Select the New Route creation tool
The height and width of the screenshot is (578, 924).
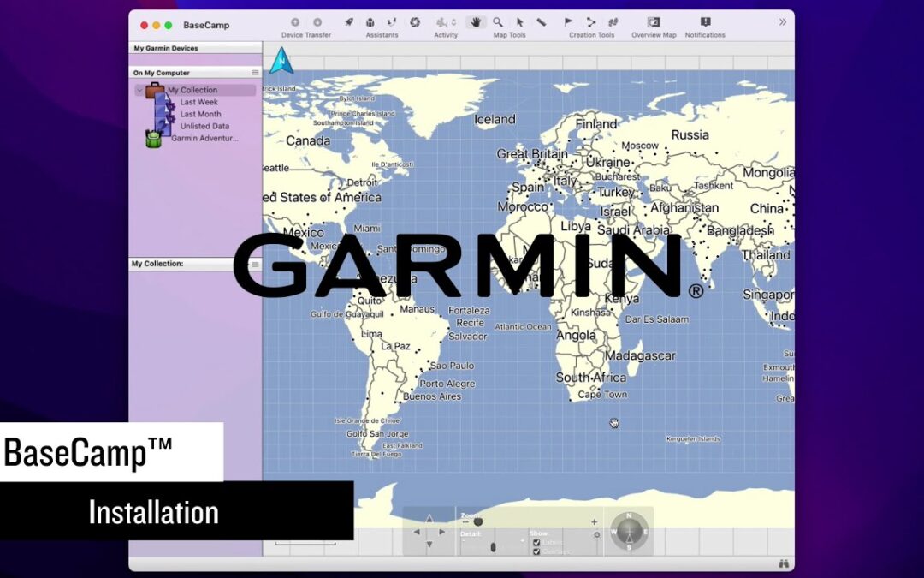pos(591,22)
